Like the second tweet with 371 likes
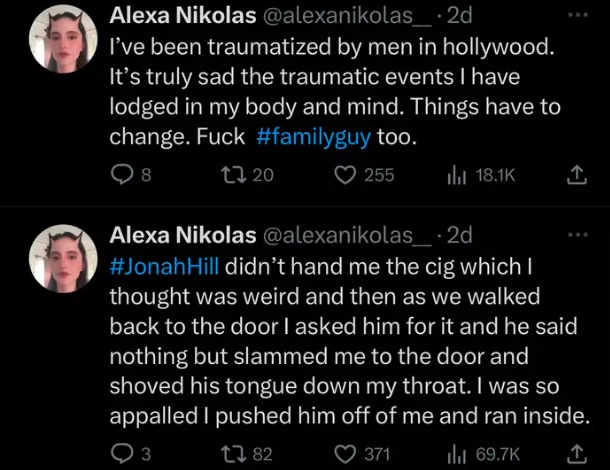The image size is (610, 470). [345, 454]
